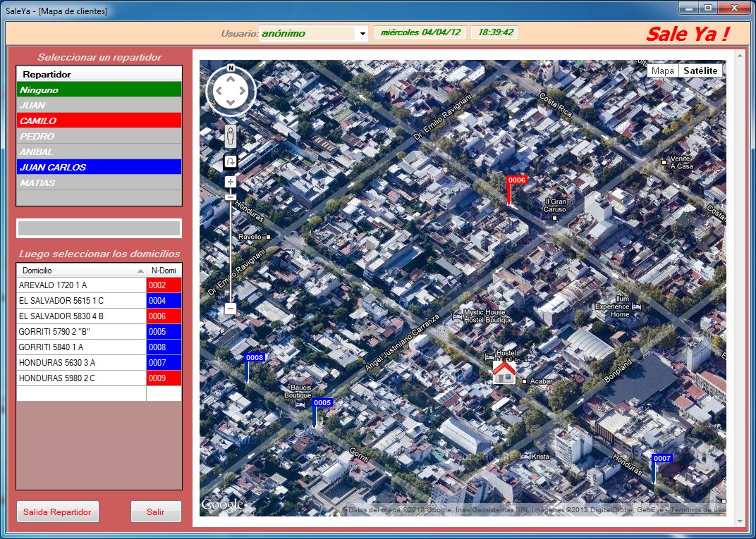Viewport: 756px width, 539px height.
Task: Click the blue 0004 number cell
Action: click(164, 301)
